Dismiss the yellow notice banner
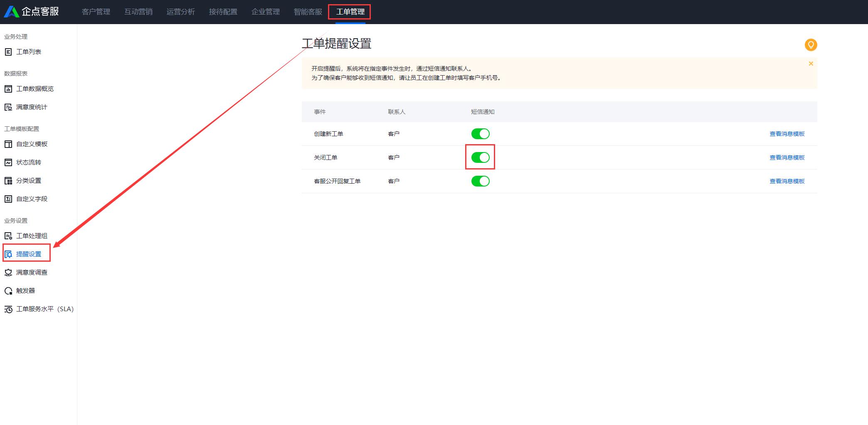 coord(811,64)
